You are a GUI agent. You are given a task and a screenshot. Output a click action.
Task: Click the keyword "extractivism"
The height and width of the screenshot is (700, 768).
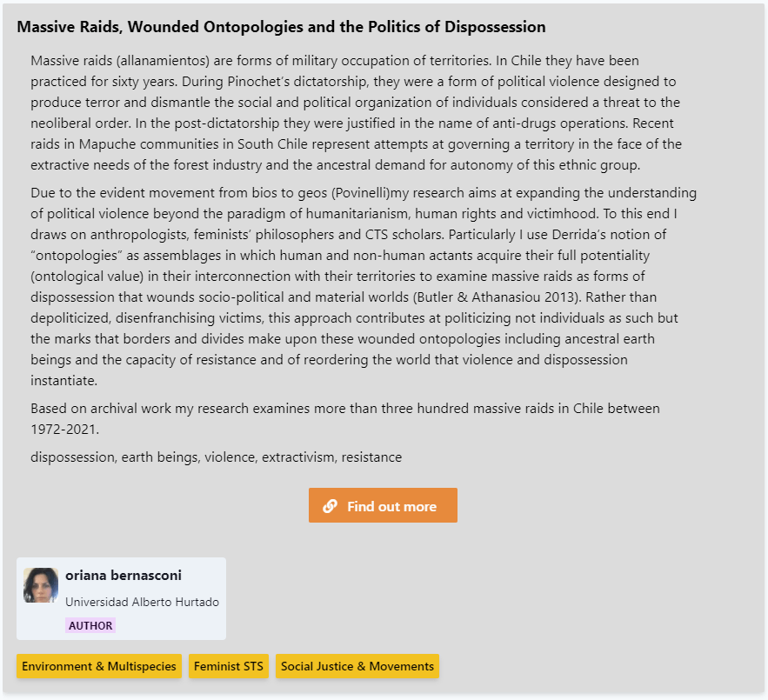[298, 457]
